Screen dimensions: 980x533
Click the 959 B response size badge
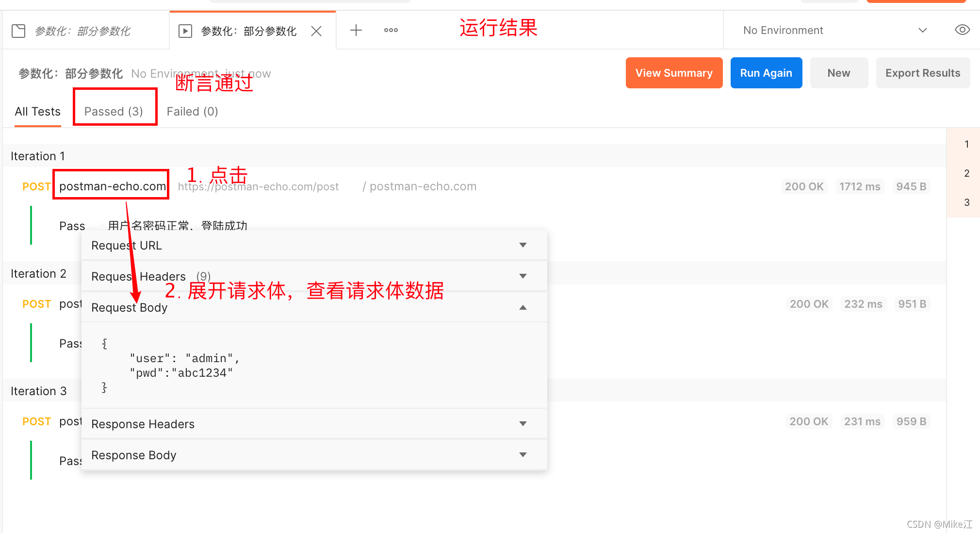point(911,421)
